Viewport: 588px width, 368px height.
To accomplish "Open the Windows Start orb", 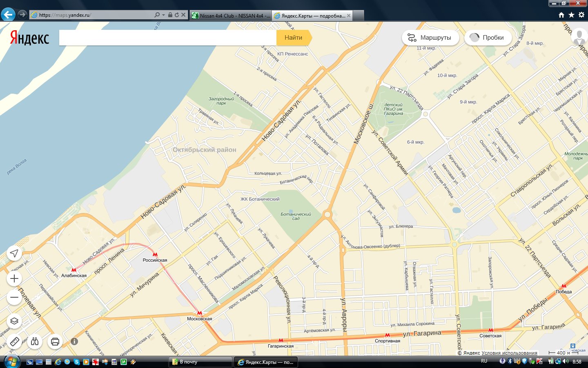I will click(x=11, y=361).
